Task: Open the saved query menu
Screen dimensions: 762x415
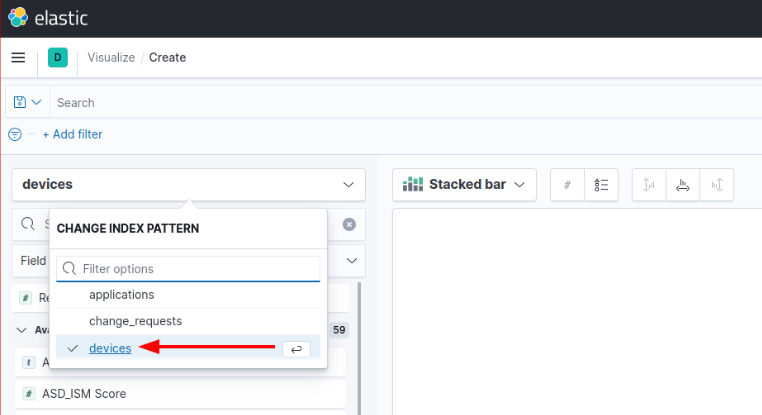Action: (x=27, y=102)
